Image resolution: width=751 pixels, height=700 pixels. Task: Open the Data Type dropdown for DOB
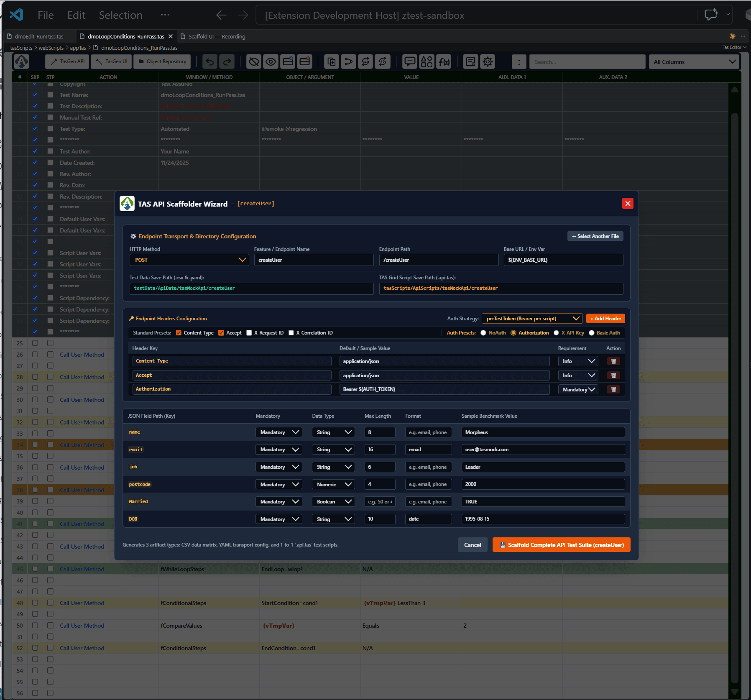pos(333,519)
